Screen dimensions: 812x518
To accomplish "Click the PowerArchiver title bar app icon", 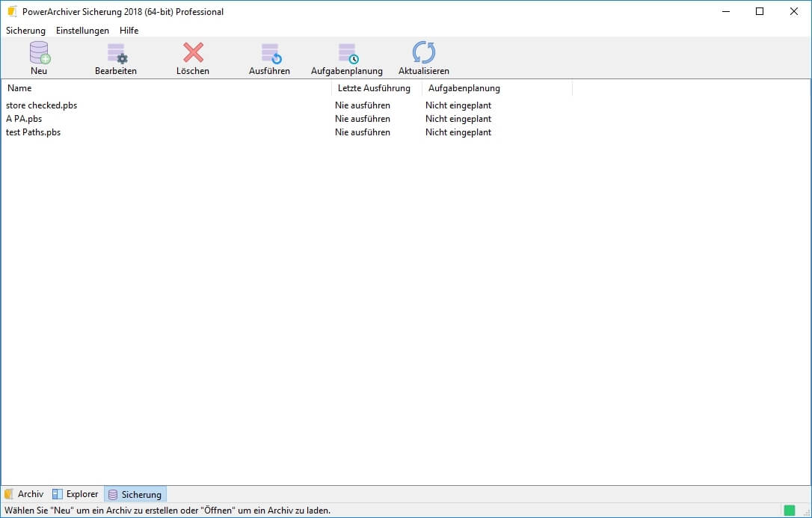I will [11, 11].
